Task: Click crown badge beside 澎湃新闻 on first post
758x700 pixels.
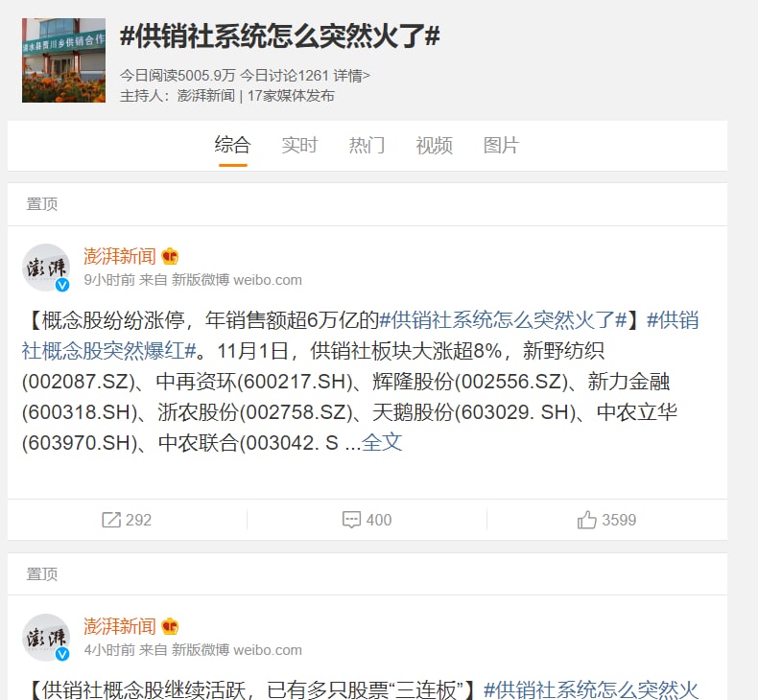Action: click(170, 256)
